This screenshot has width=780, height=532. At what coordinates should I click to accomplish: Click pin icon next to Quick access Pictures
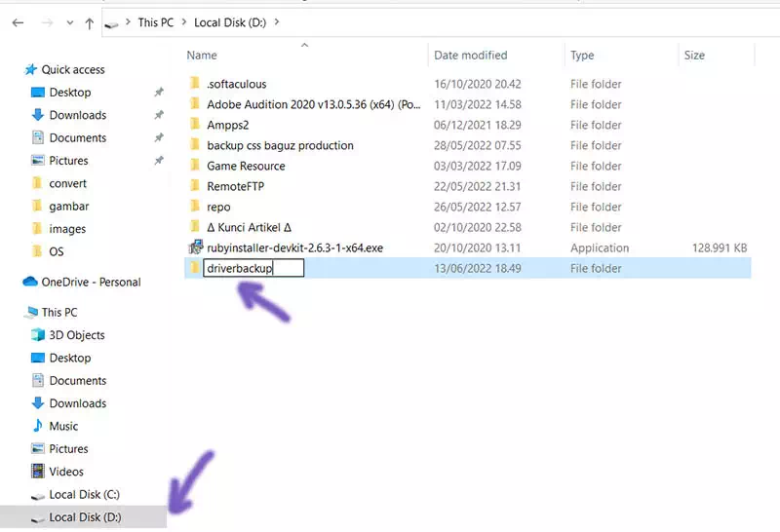click(x=159, y=161)
